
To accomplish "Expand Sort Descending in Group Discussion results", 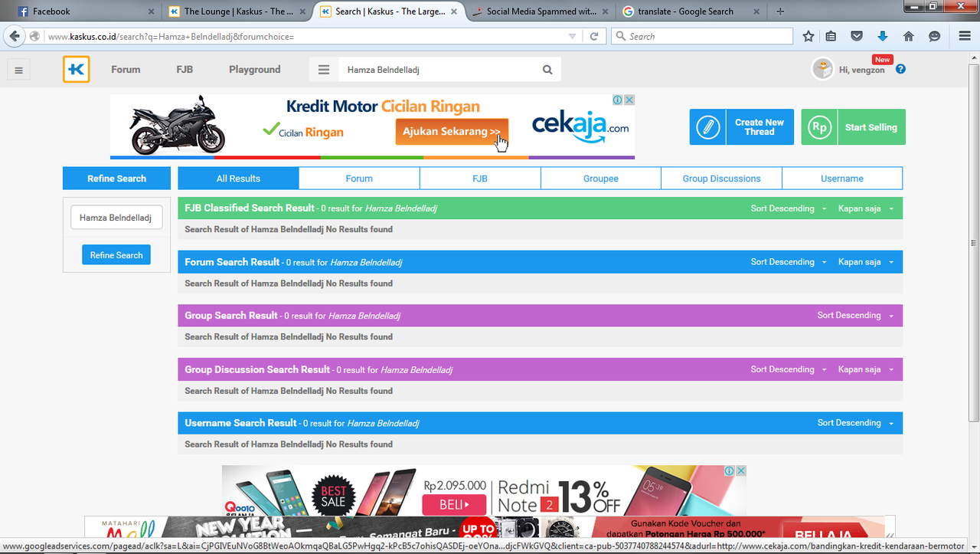I will coord(789,369).
